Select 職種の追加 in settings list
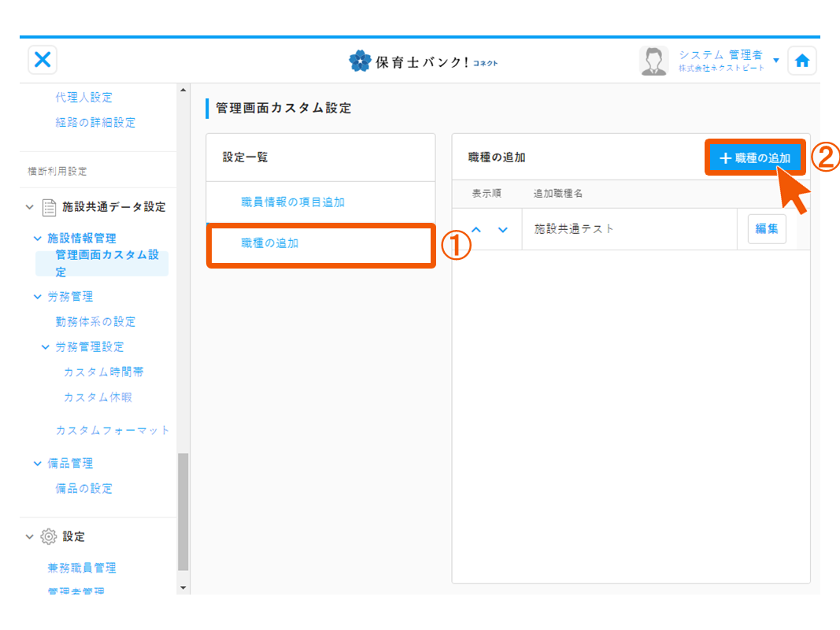The image size is (840, 630). pos(270,243)
